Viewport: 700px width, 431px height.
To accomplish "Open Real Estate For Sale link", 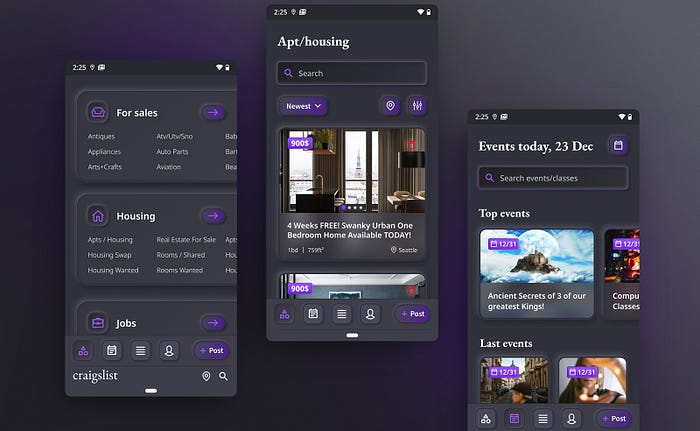I will [x=186, y=239].
